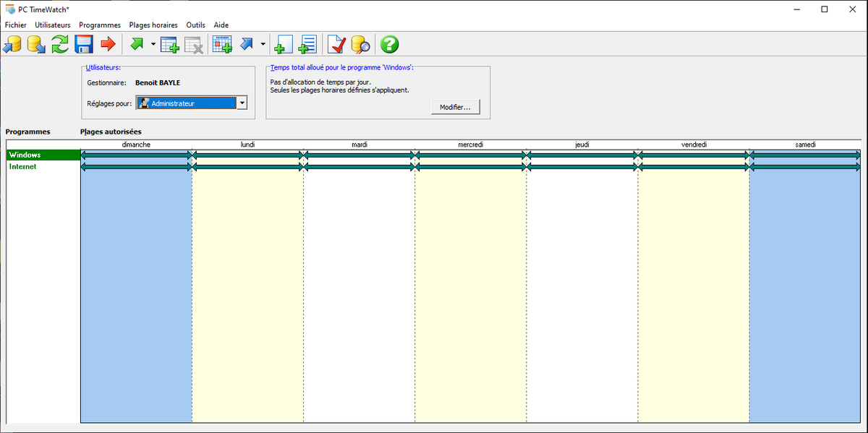Select the Internet time slot bar on mercredi

471,167
